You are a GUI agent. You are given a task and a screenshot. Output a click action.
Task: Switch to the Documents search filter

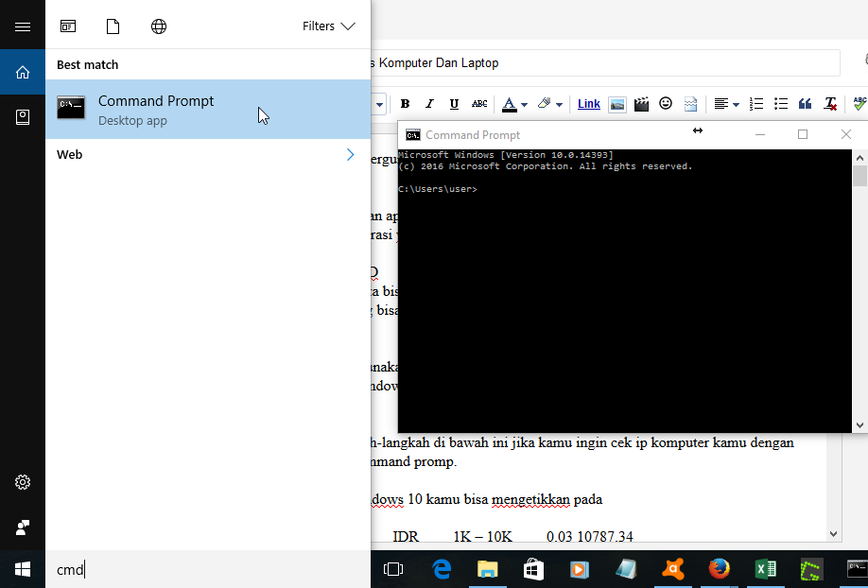pyautogui.click(x=113, y=26)
